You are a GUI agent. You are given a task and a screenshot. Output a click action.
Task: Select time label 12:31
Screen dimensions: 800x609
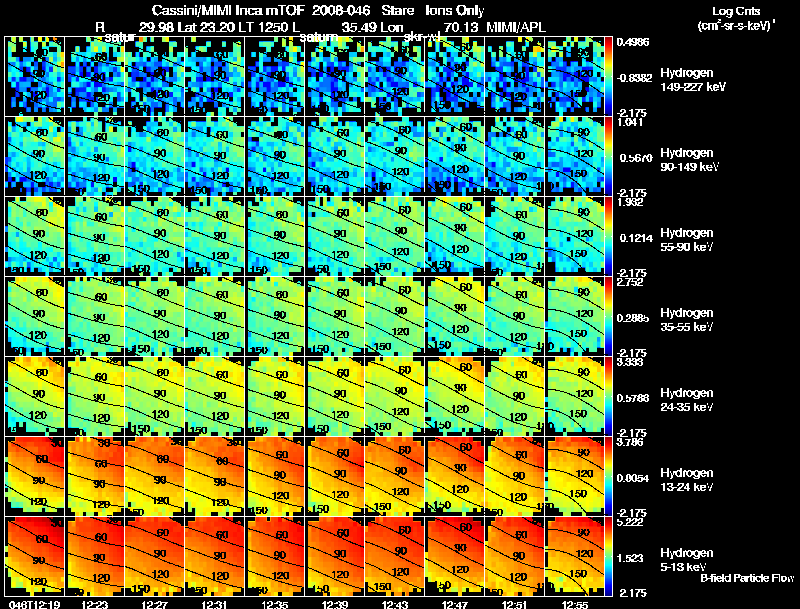215,604
